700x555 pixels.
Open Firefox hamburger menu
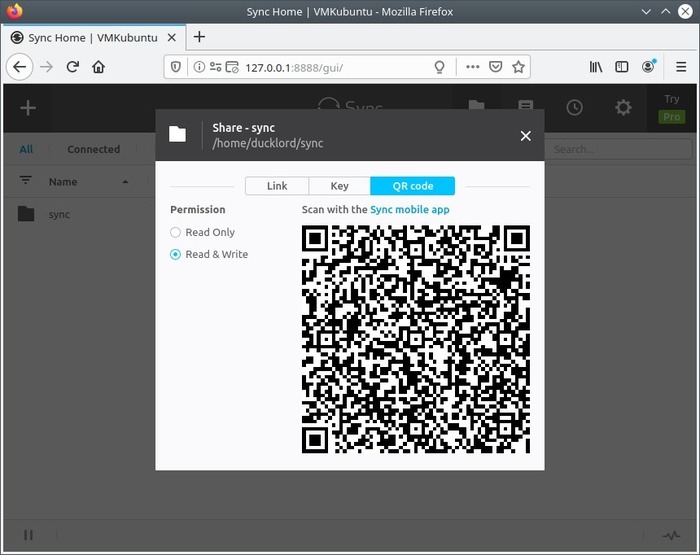point(681,67)
